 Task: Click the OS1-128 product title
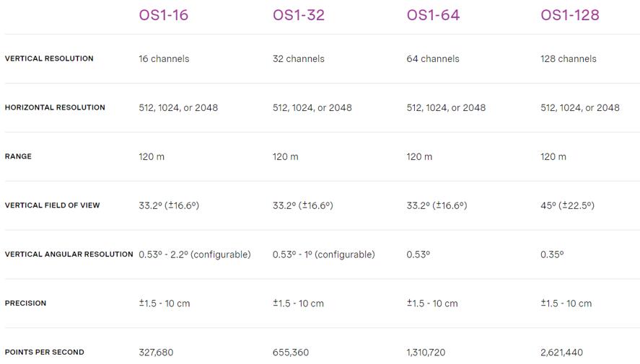point(570,15)
